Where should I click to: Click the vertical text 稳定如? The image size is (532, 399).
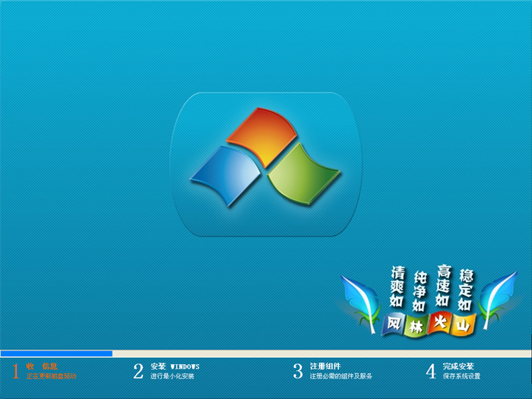(466, 290)
